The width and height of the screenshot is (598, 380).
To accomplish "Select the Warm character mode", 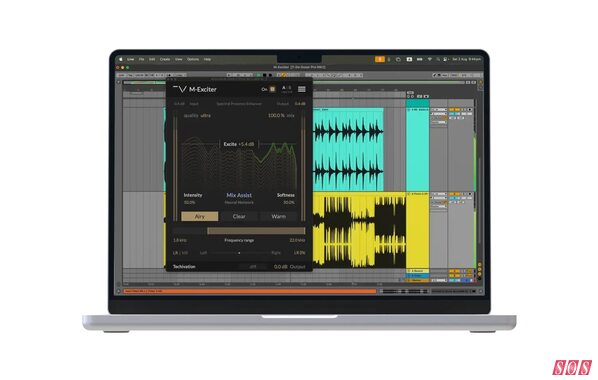I will coord(278,216).
